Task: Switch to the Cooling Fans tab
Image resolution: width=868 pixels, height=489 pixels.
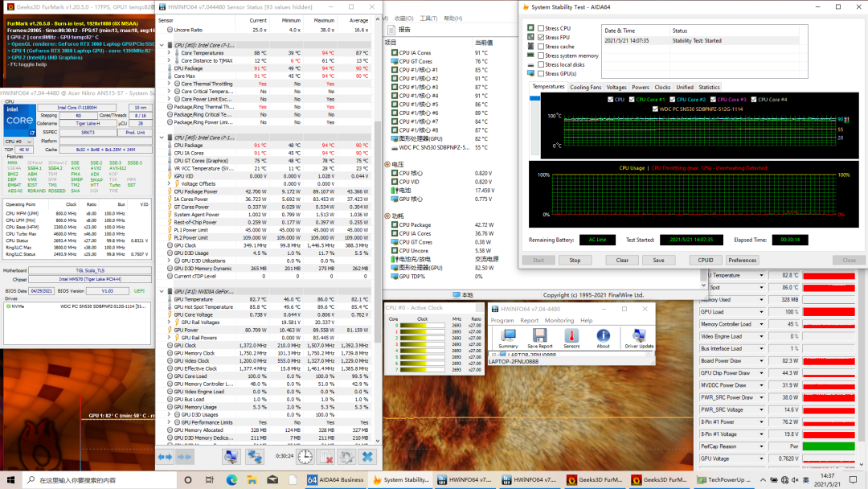Action: pos(585,87)
